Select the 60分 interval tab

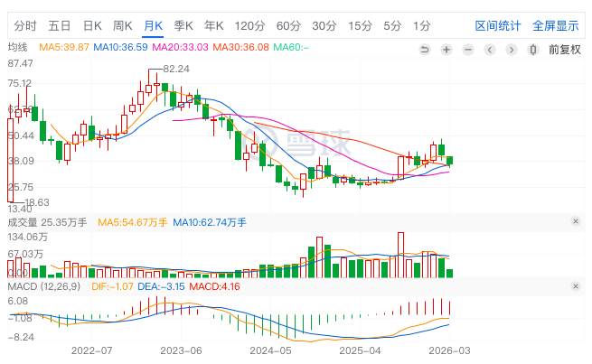pyautogui.click(x=288, y=25)
